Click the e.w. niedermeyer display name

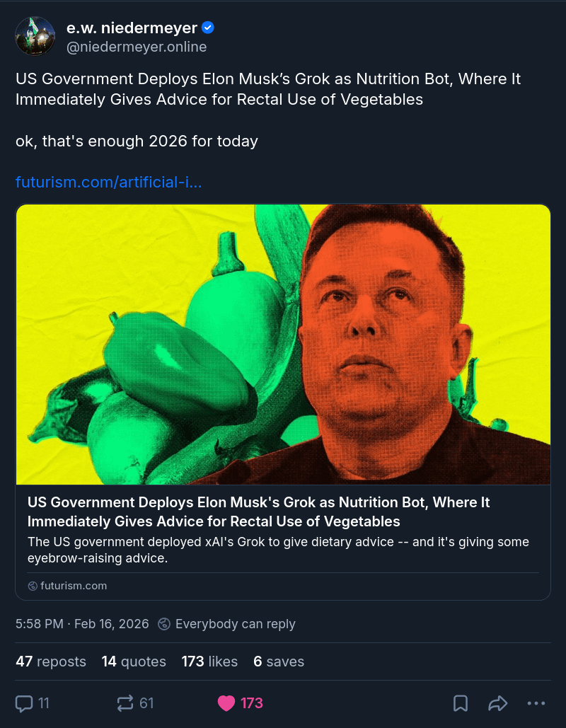coord(131,28)
